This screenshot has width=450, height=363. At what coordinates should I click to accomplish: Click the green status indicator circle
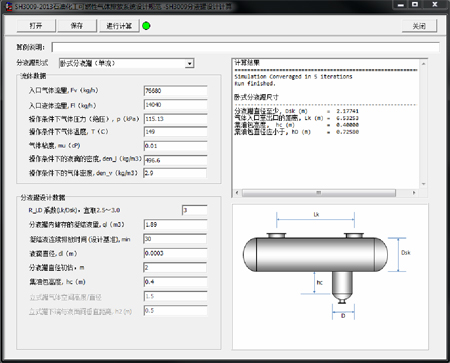pos(146,26)
